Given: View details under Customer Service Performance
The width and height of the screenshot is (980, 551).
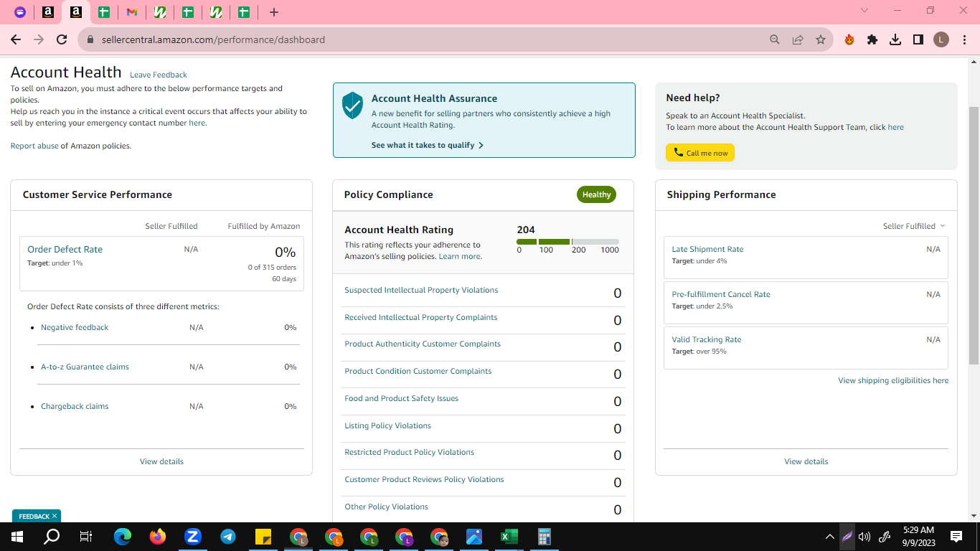Looking at the screenshot, I should 161,461.
